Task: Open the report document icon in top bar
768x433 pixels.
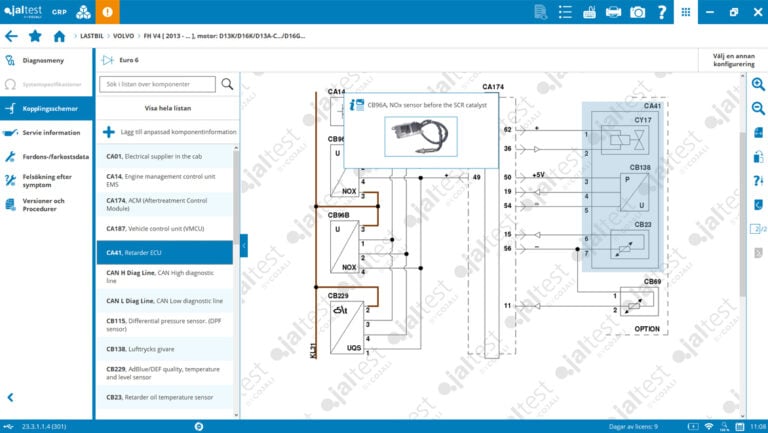Action: coord(541,12)
